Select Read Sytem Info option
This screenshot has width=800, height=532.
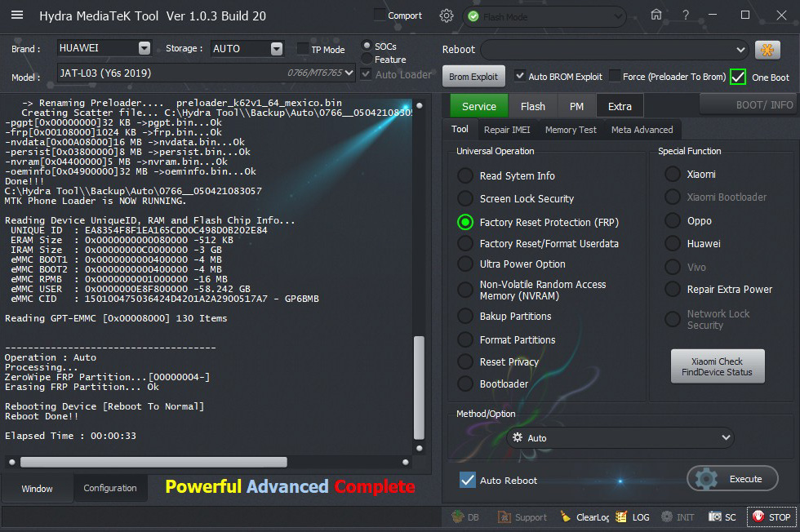point(465,175)
